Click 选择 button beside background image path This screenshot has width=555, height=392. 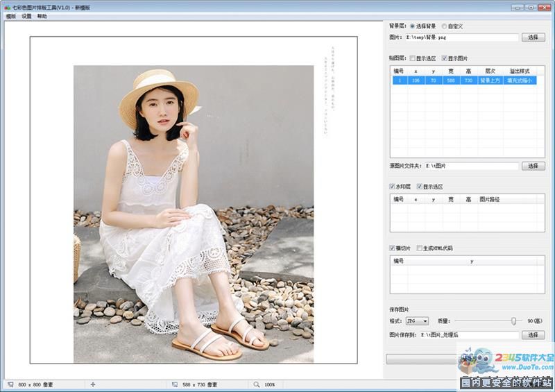pyautogui.click(x=533, y=37)
